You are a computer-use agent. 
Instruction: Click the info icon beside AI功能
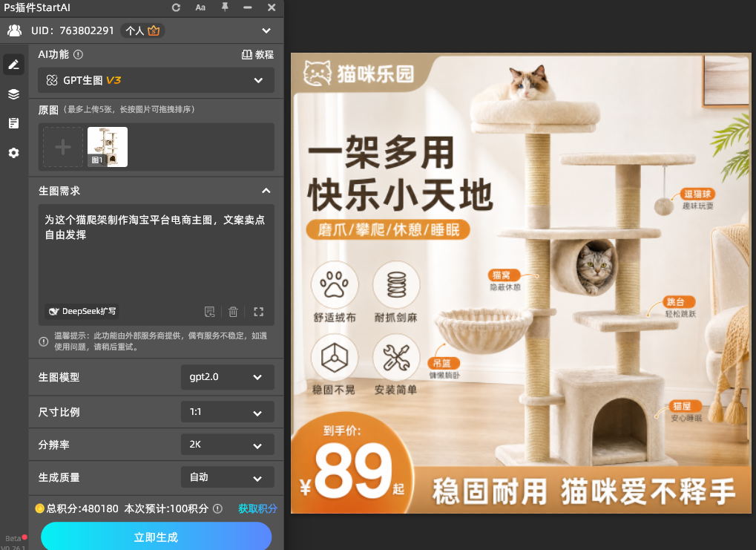(x=78, y=54)
